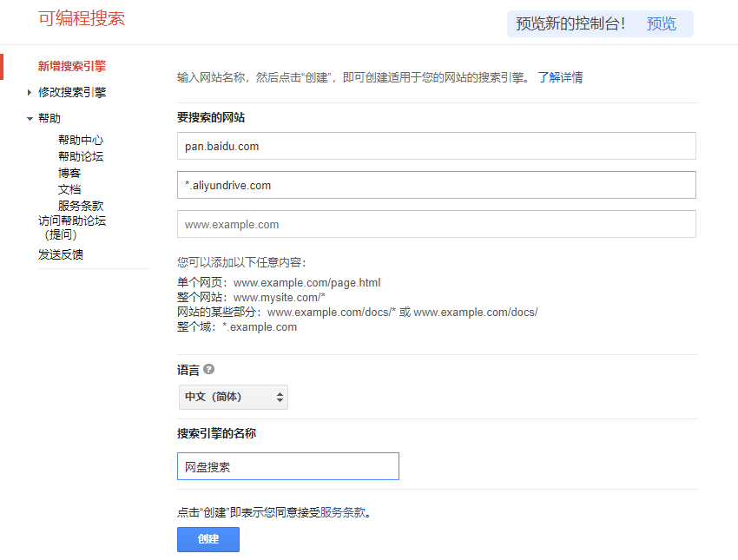Open the 了解详情 link
738x560 pixels.
coord(560,77)
